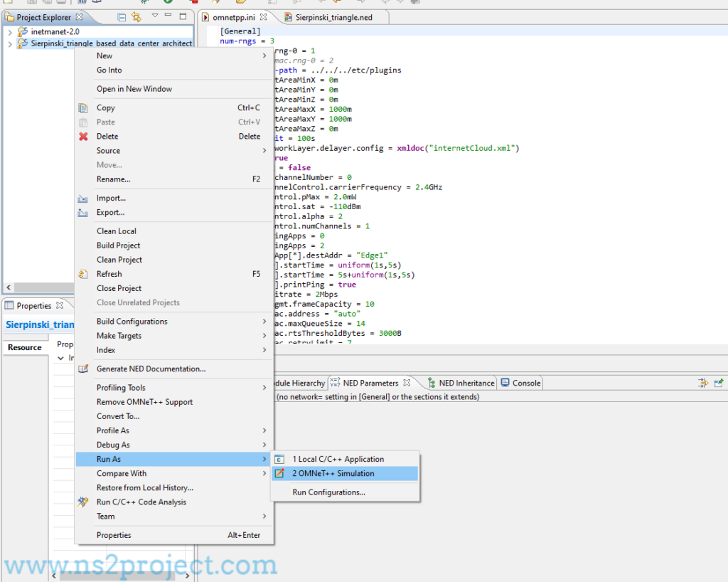Select Clean Local
Screen dimensions: 728x582
[x=174, y=231]
